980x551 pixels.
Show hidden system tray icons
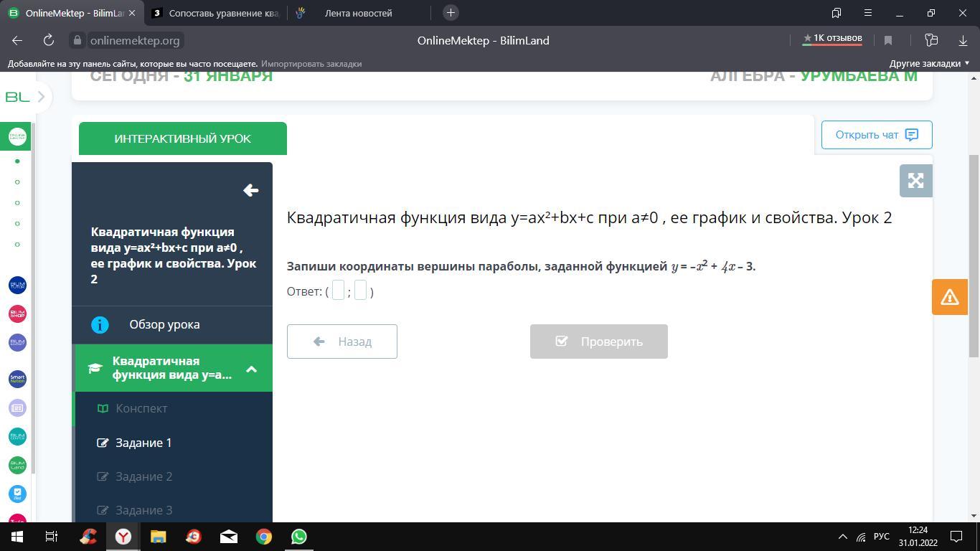coord(842,537)
